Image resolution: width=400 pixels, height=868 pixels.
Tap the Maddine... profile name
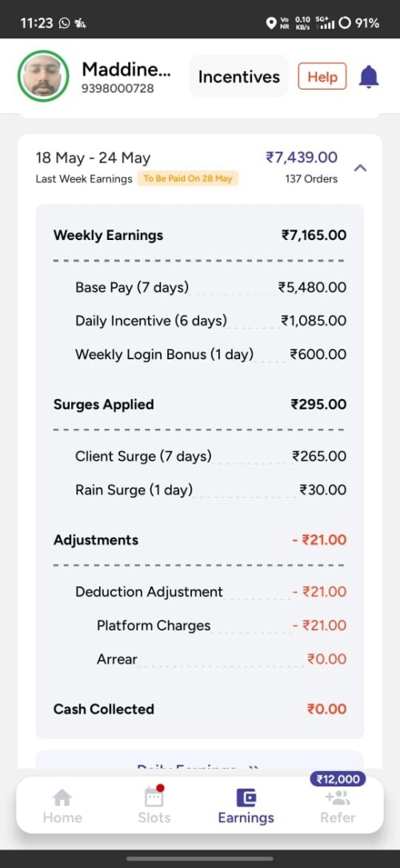coord(126,70)
